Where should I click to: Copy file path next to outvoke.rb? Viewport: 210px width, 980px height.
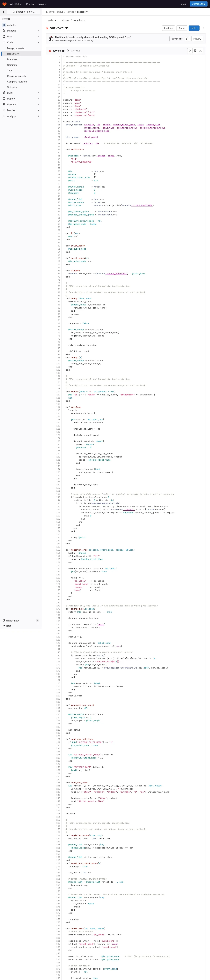(x=68, y=51)
